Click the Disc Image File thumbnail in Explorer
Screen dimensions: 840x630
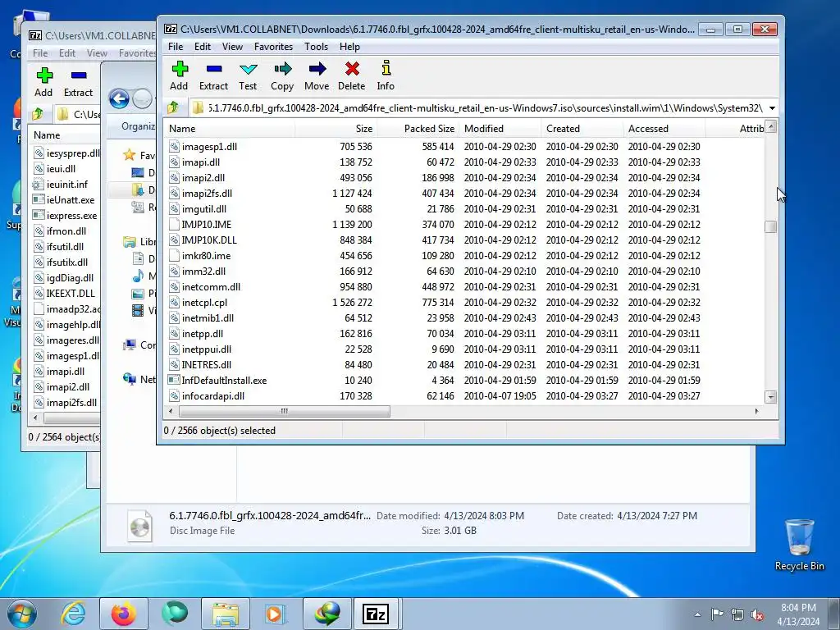139,526
